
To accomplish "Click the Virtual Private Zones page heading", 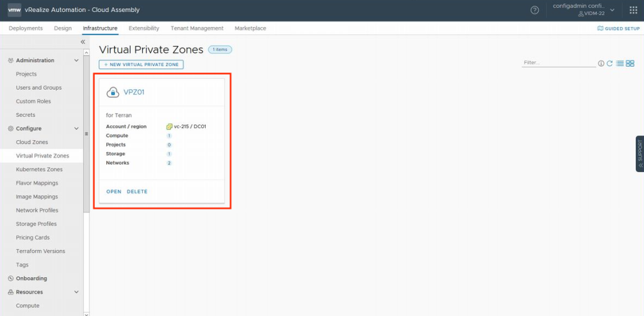I will click(151, 50).
